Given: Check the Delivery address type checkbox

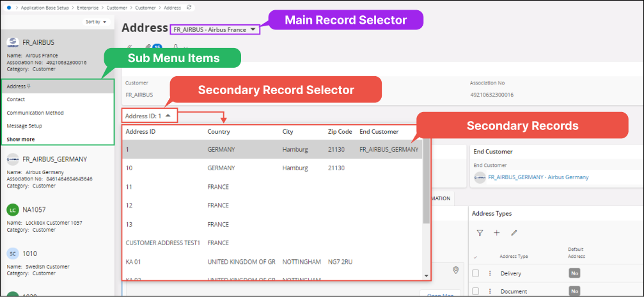Looking at the screenshot, I should click(475, 273).
